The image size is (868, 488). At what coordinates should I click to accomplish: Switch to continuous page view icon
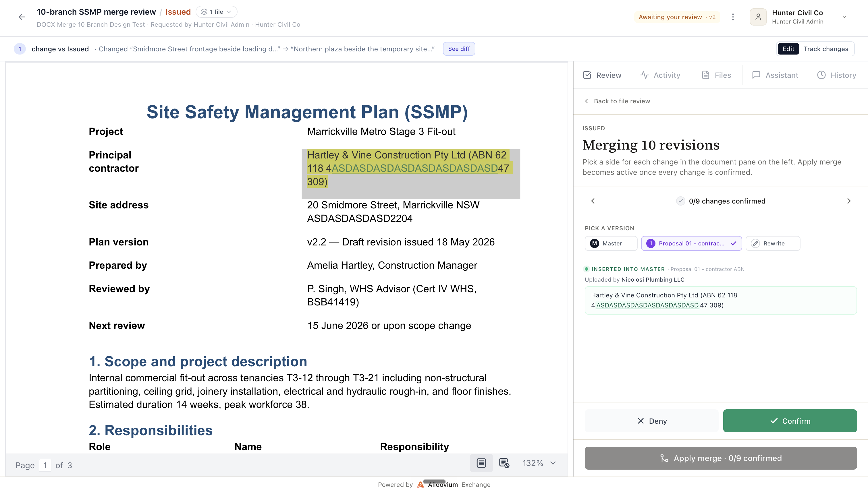tap(481, 463)
